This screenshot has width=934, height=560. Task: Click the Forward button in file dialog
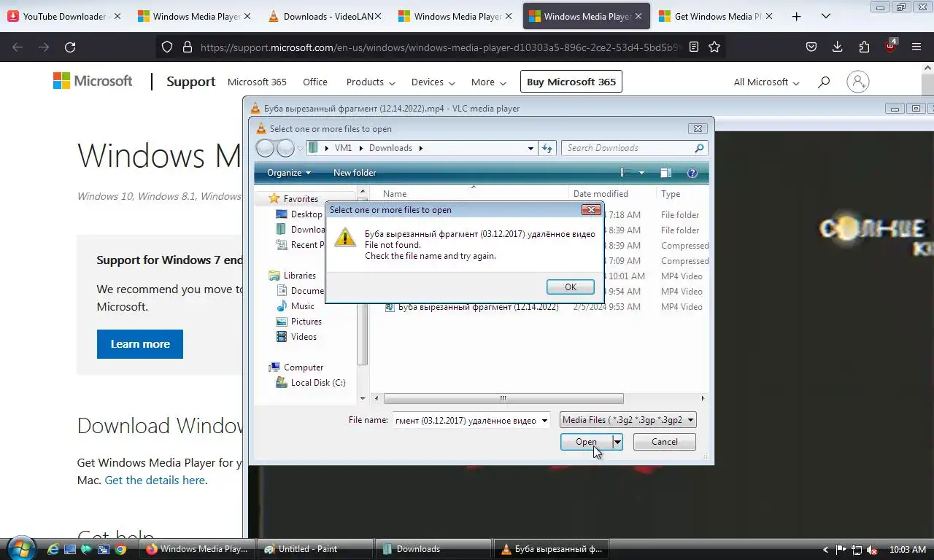point(285,148)
